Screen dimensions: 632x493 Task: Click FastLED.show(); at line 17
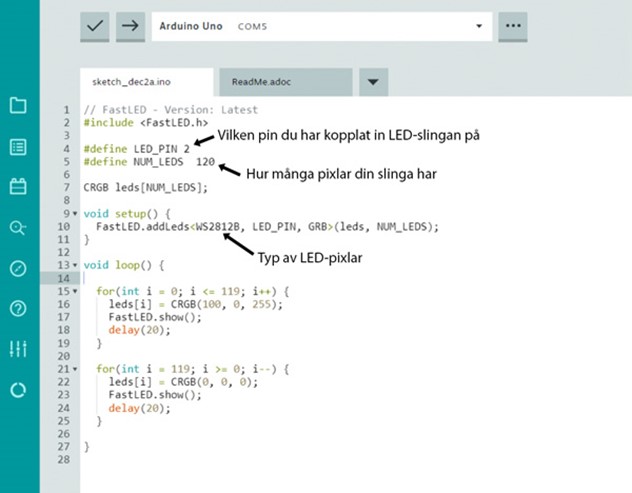click(155, 317)
